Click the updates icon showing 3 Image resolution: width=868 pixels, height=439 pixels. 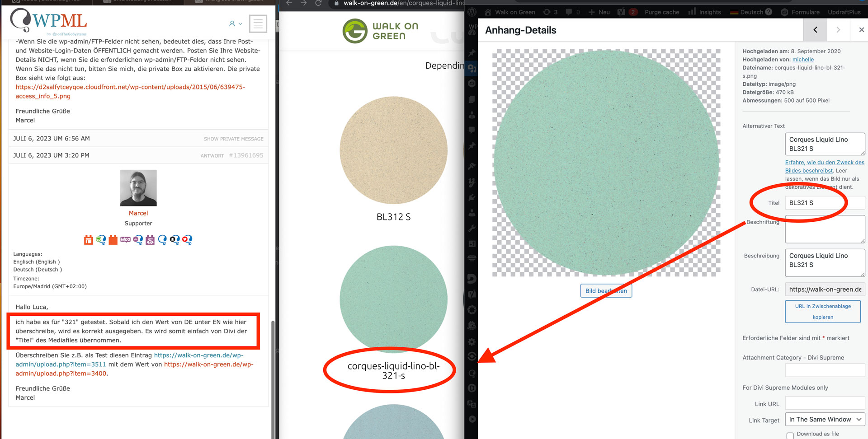pyautogui.click(x=550, y=12)
